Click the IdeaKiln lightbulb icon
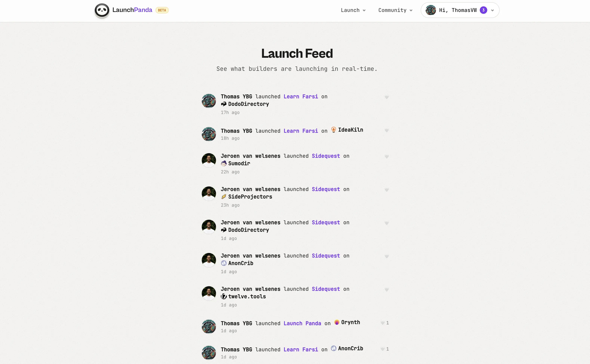The width and height of the screenshot is (590, 364). point(333,130)
